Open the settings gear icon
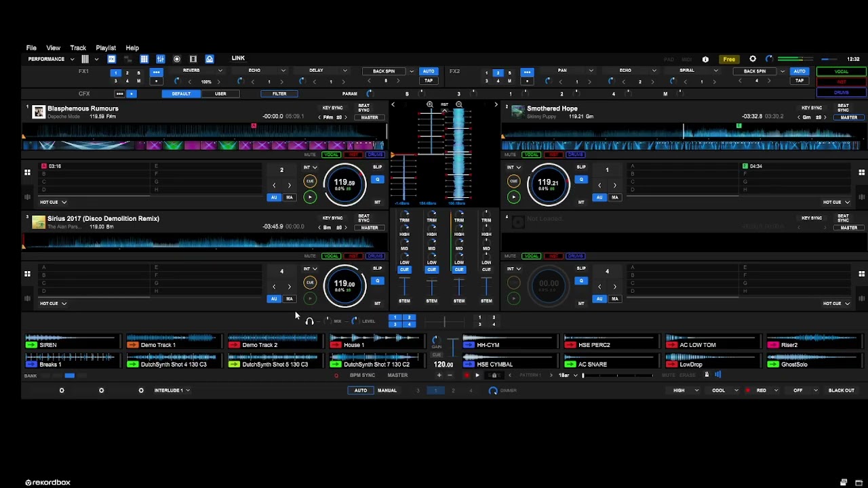The width and height of the screenshot is (868, 488). click(753, 59)
